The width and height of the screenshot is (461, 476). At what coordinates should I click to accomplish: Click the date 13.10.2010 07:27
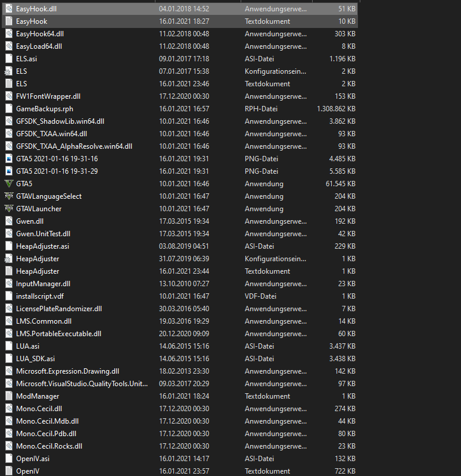184,284
